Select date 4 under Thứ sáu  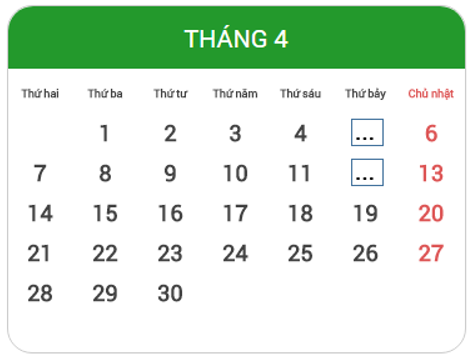click(x=301, y=133)
